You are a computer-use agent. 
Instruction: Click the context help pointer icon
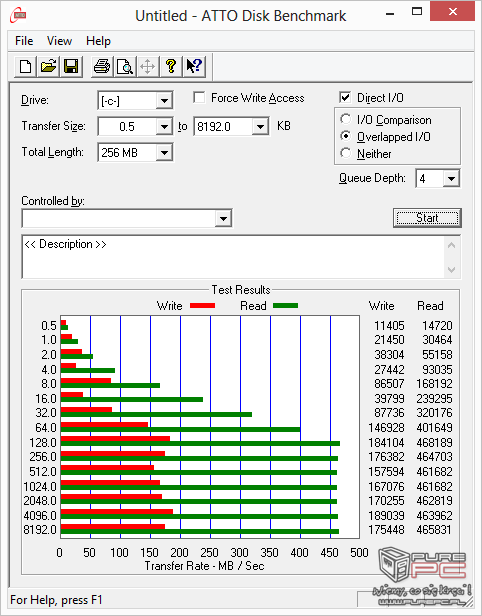(x=194, y=66)
